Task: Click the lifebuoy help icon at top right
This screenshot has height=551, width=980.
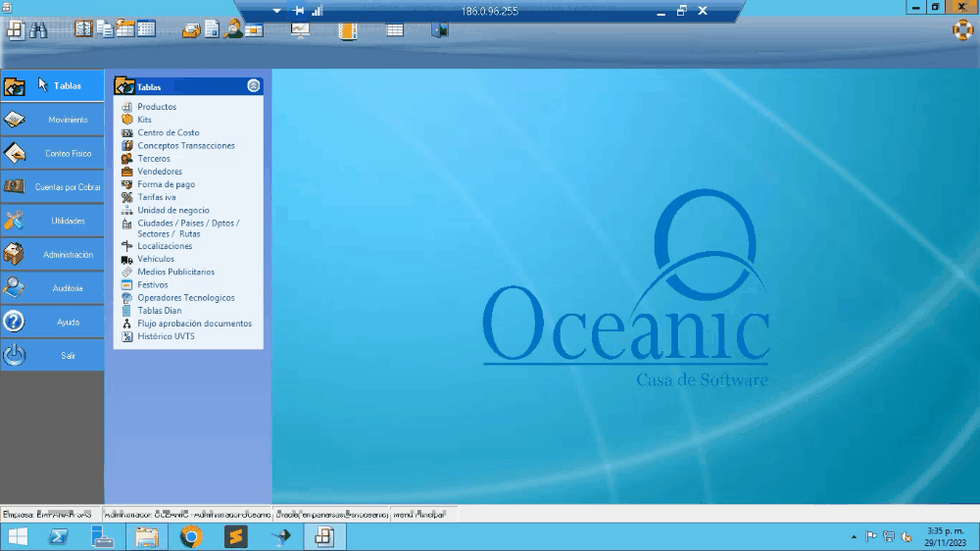Action: point(962,29)
